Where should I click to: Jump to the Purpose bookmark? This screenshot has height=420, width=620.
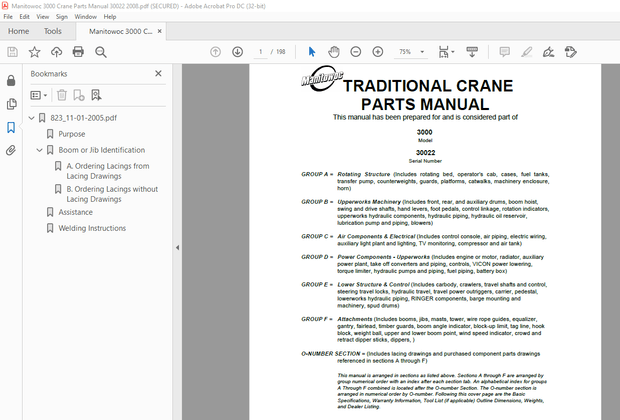pos(71,134)
